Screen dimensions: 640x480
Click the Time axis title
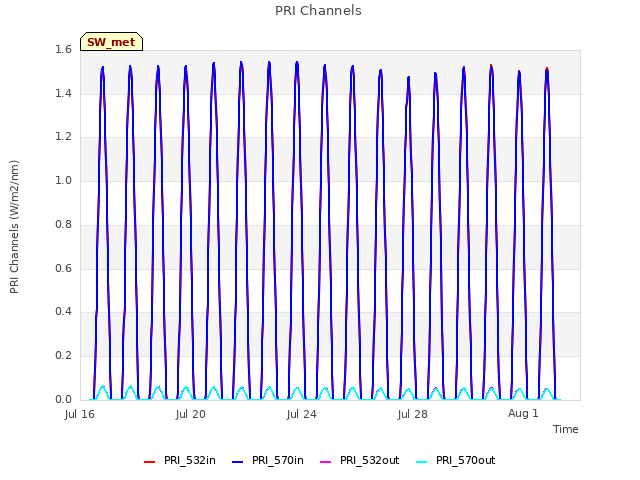[566, 429]
